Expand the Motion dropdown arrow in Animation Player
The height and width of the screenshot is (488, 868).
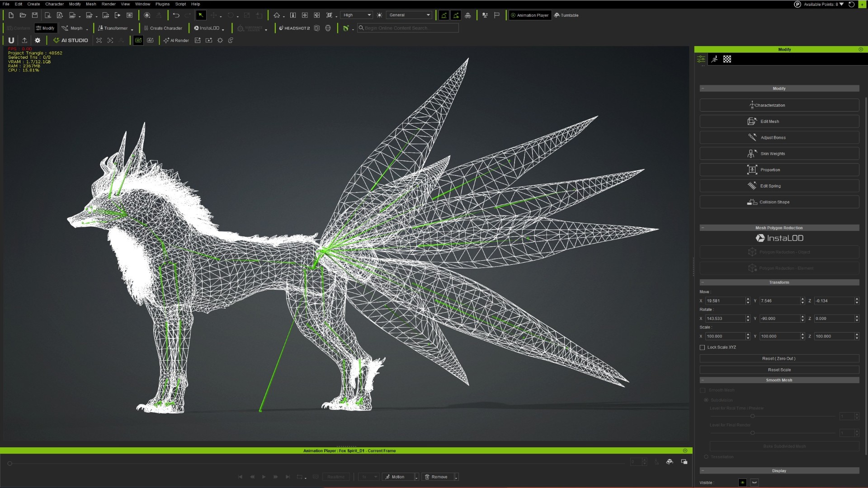click(x=417, y=477)
